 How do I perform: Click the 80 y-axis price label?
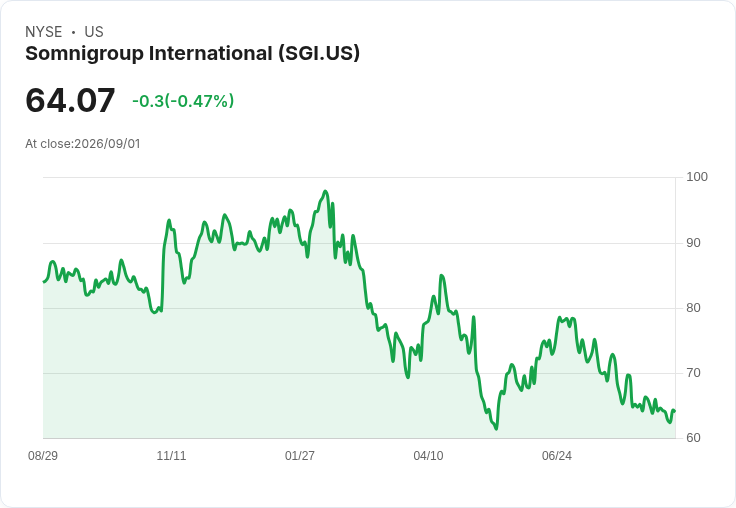click(693, 308)
